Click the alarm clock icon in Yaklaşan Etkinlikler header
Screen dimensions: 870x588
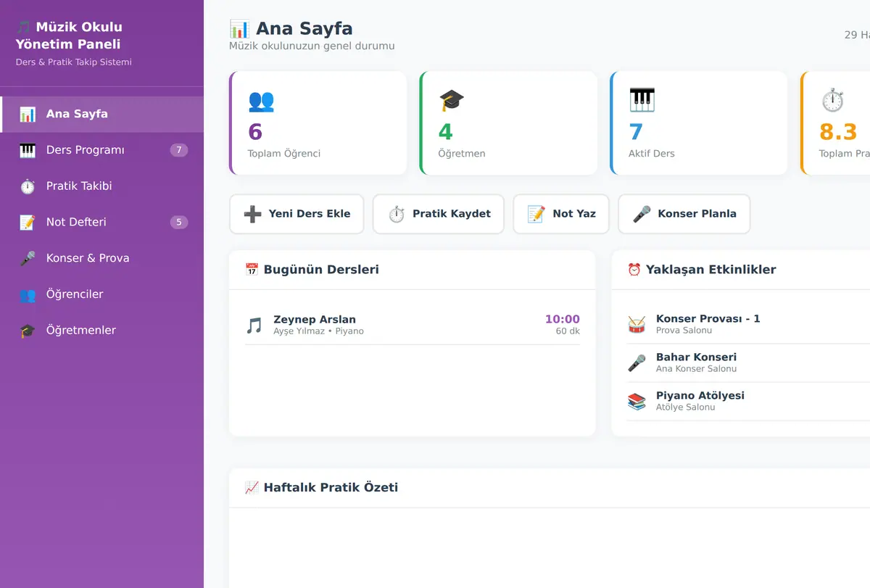point(634,270)
